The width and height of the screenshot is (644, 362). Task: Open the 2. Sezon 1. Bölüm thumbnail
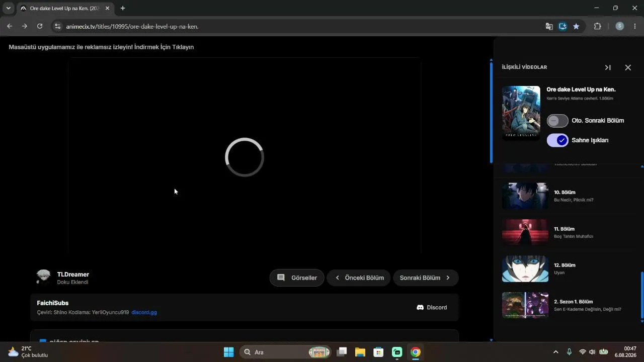coord(525,305)
